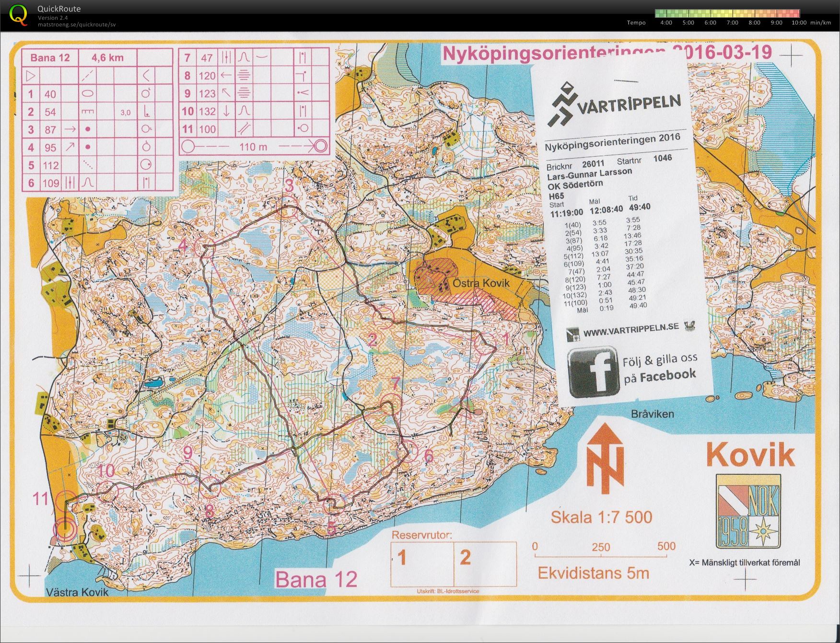Click the Facebook logo on the receipt

pyautogui.click(x=592, y=371)
